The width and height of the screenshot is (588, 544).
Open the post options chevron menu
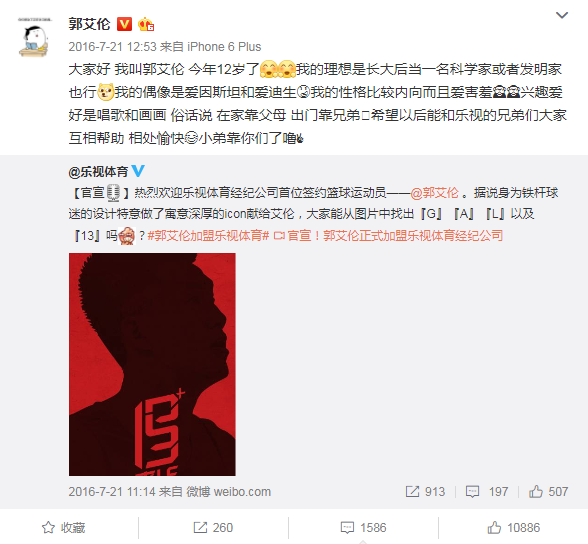[x=561, y=15]
